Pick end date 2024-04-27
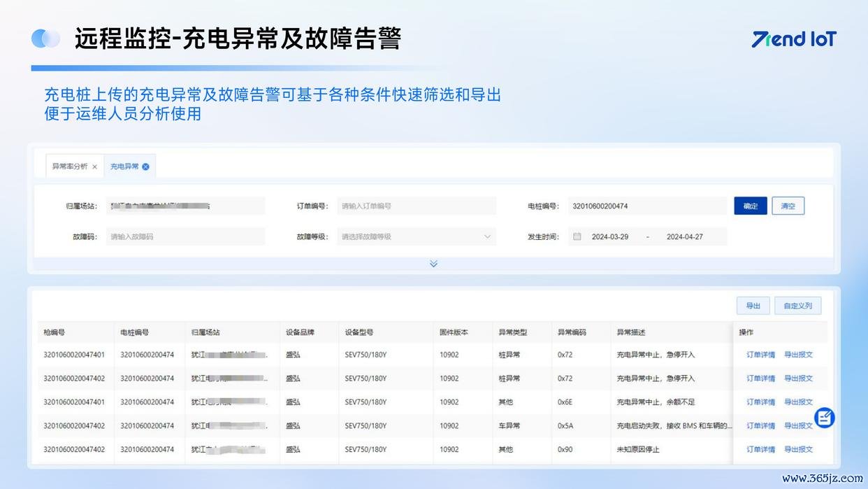 click(x=685, y=236)
